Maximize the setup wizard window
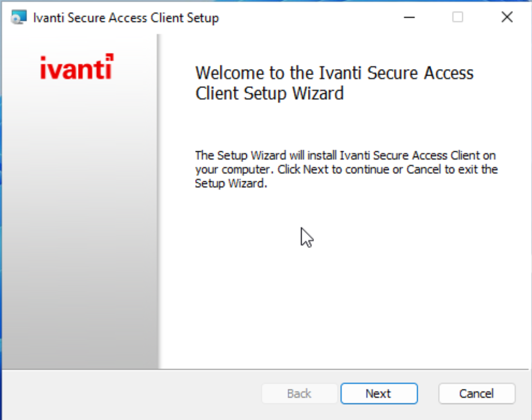532x420 pixels. click(x=457, y=17)
